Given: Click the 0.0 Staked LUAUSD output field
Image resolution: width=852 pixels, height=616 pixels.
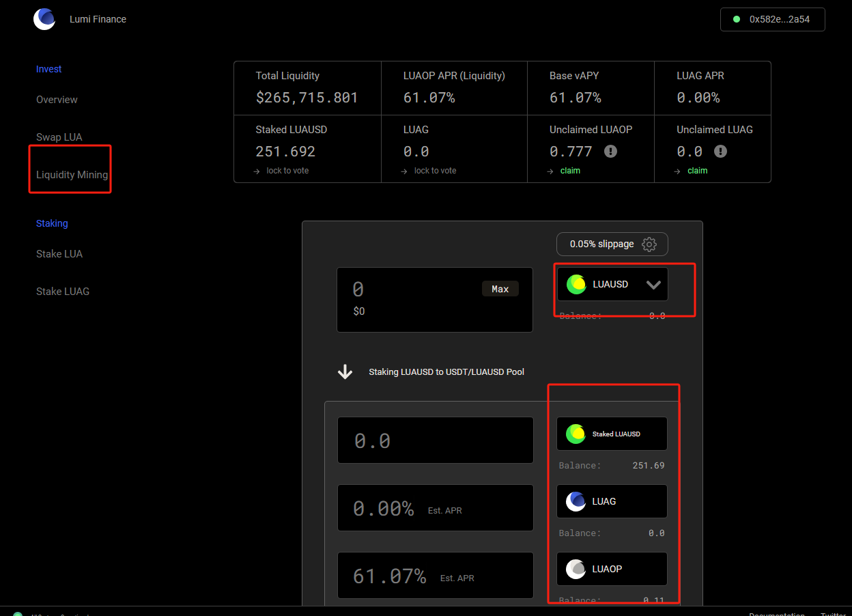Looking at the screenshot, I should (436, 440).
